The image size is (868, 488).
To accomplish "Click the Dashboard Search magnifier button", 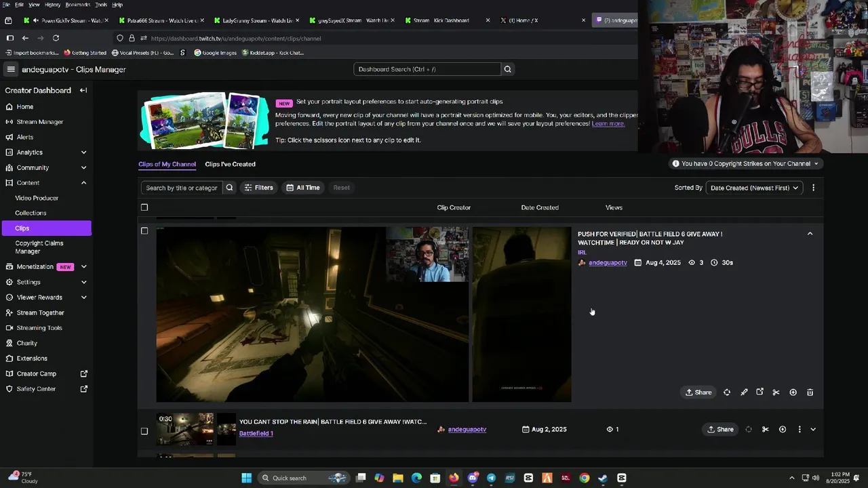I will coord(507,69).
